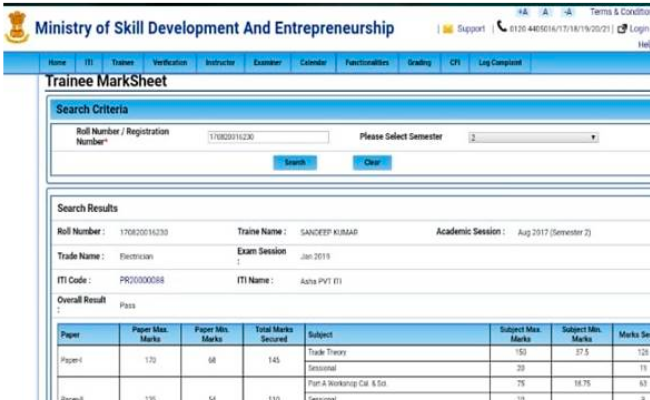Reset font size with middle A button
Screen dimensions: 650x400
[x=545, y=11]
